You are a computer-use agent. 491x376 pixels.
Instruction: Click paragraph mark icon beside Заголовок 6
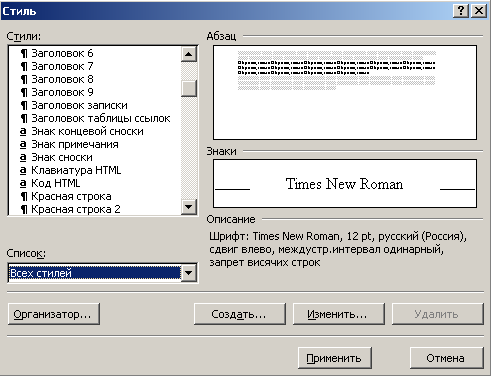pos(24,53)
